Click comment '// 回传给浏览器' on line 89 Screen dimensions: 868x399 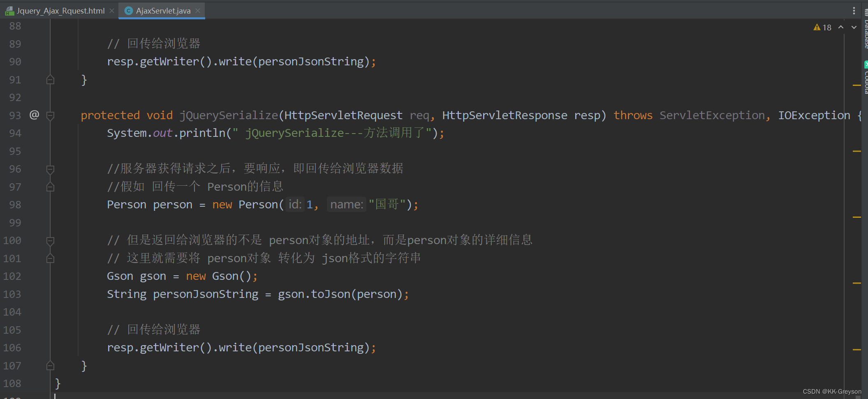point(153,44)
